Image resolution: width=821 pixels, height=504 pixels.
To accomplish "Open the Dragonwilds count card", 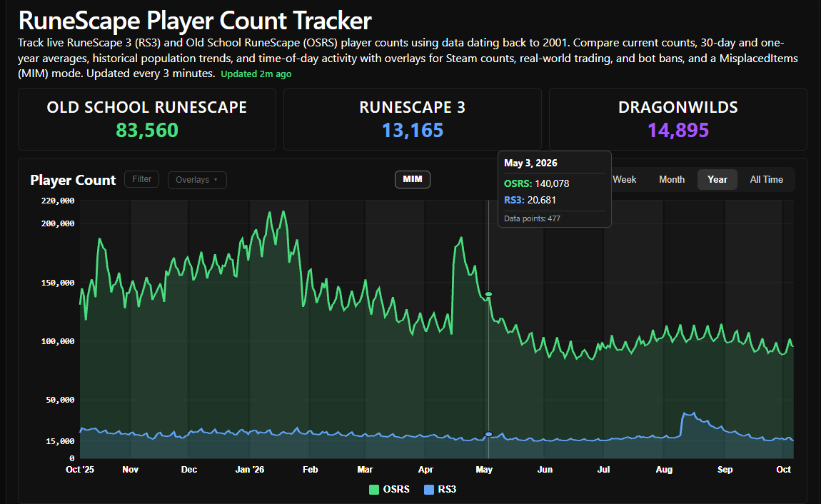I will pyautogui.click(x=678, y=119).
